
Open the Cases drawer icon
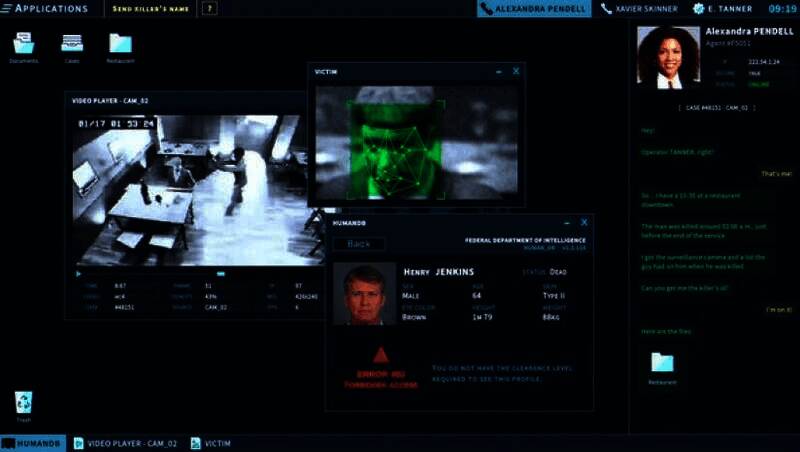(72, 43)
